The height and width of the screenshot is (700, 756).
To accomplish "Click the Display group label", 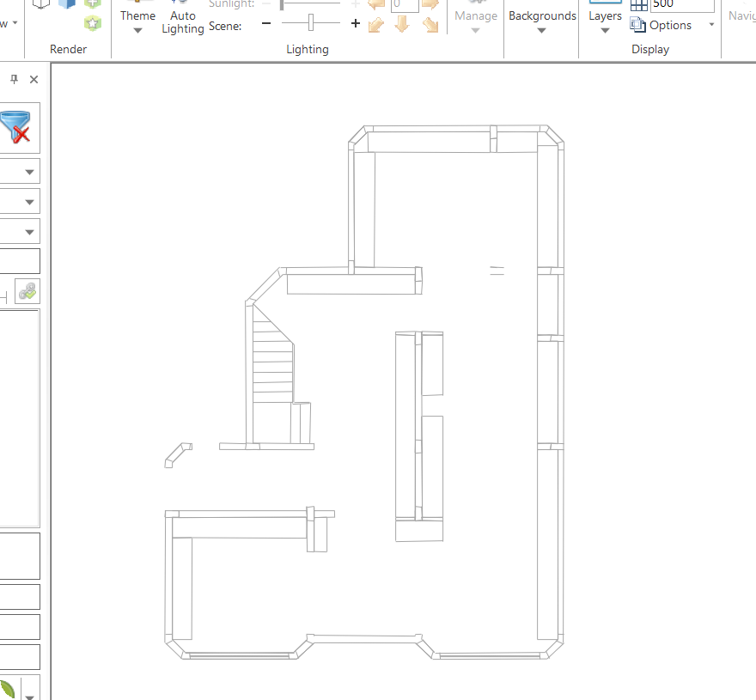I will pos(650,49).
